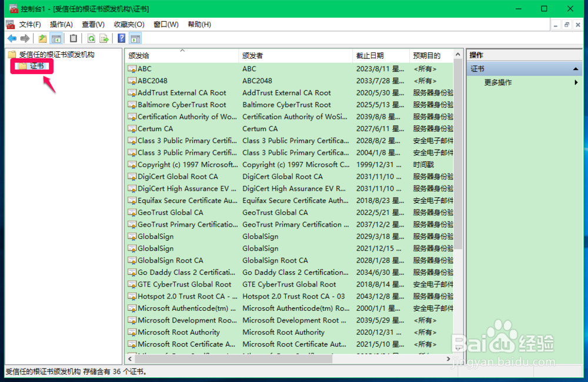The height and width of the screenshot is (382, 588).
Task: Click the list's vertical scrollbar thumb
Action: pyautogui.click(x=458, y=154)
